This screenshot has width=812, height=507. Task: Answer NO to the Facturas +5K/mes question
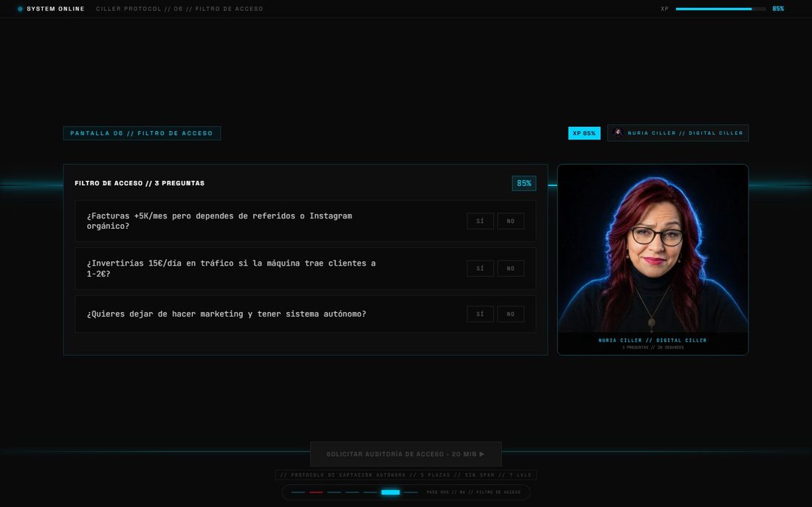tap(511, 221)
